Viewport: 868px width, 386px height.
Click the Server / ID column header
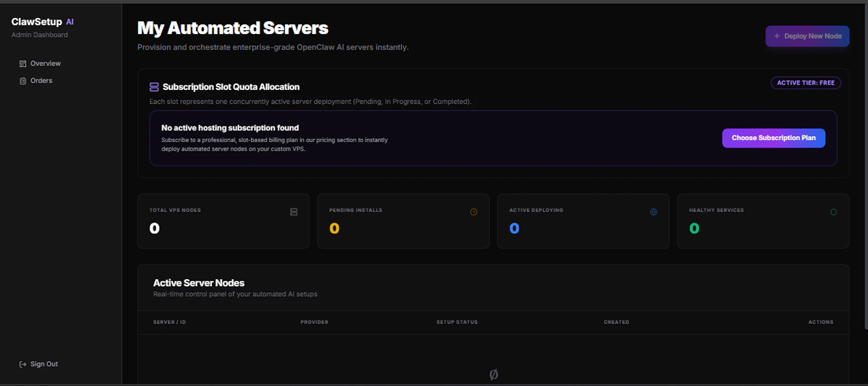click(x=169, y=322)
